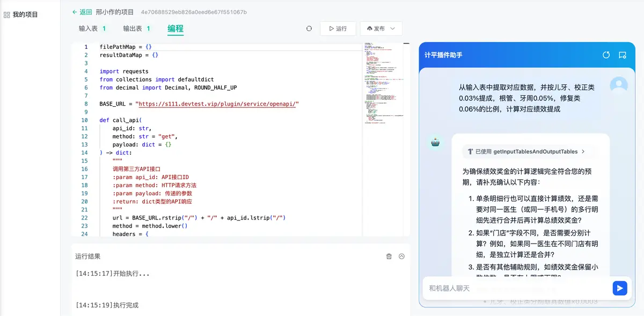Click the user avatar in the chat
Screen dimensions: 644x316
point(619,85)
